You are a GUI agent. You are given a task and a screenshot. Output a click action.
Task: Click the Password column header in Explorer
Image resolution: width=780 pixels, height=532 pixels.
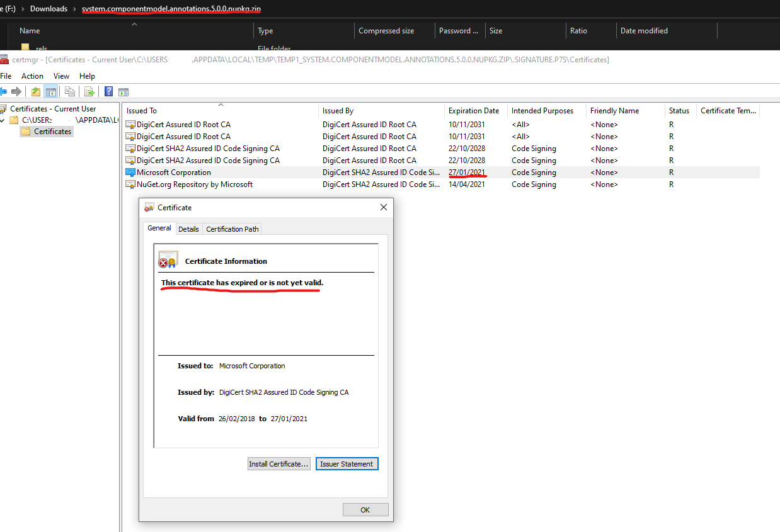click(459, 31)
